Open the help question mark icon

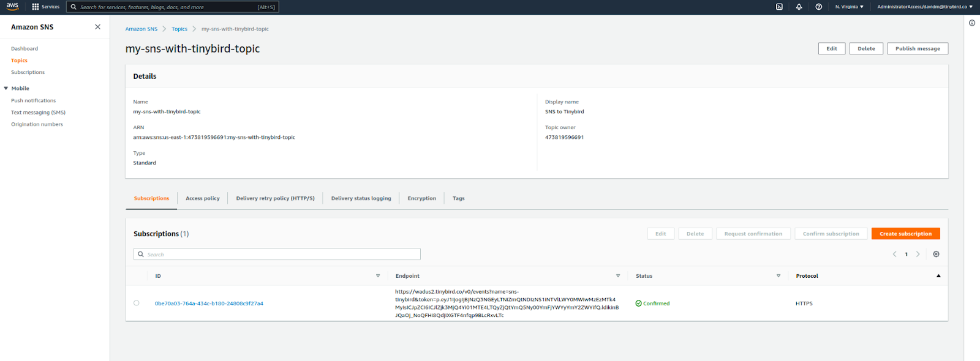click(x=818, y=7)
